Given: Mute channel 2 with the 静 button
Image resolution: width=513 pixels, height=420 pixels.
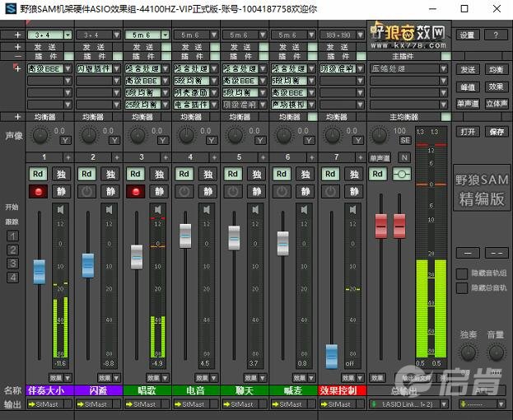Looking at the screenshot, I should point(110,192).
